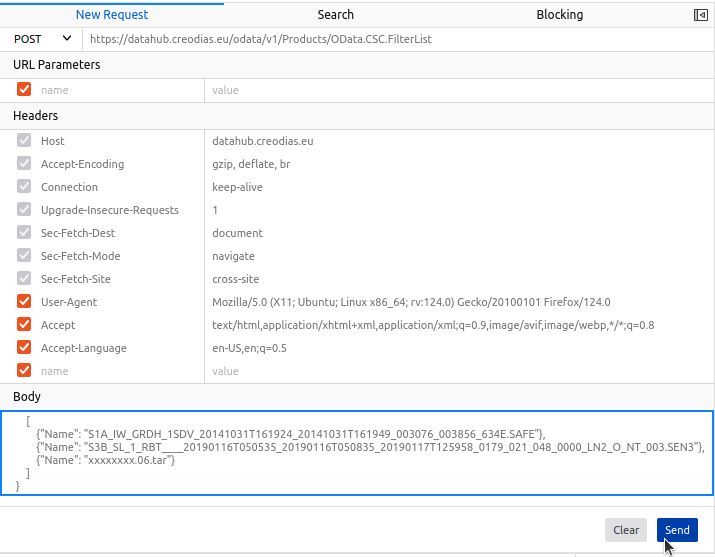Collapse the URL Parameters section header
The height and width of the screenshot is (557, 715).
[x=358, y=65]
